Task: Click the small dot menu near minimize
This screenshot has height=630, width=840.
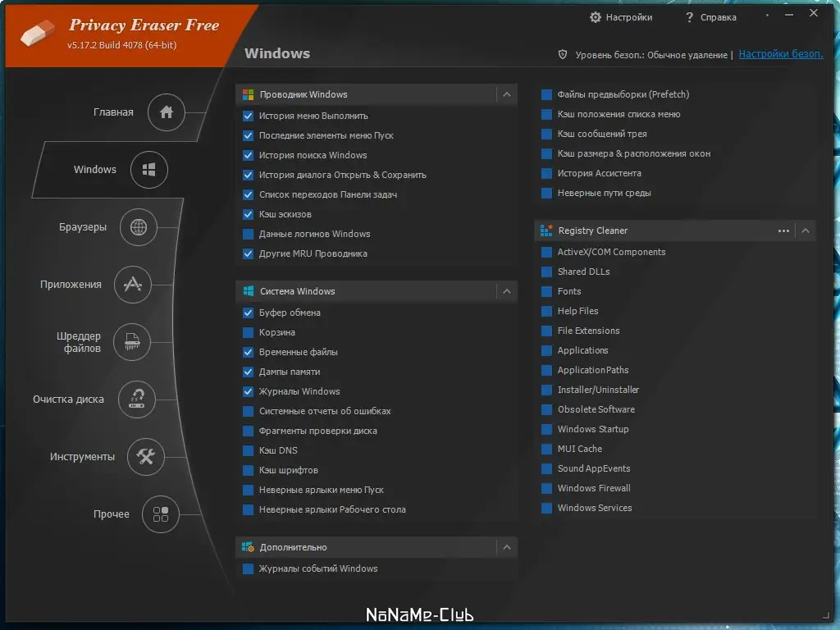Action: (x=767, y=15)
